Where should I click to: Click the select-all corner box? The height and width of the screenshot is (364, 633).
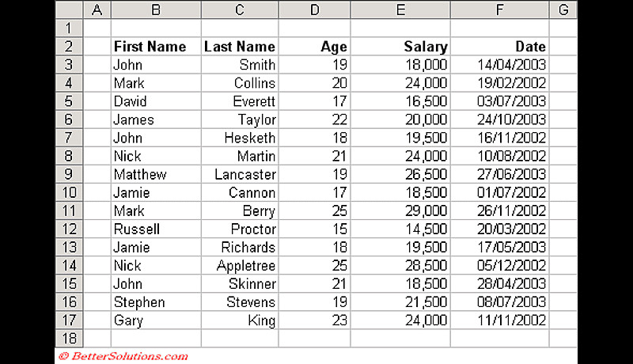point(69,9)
